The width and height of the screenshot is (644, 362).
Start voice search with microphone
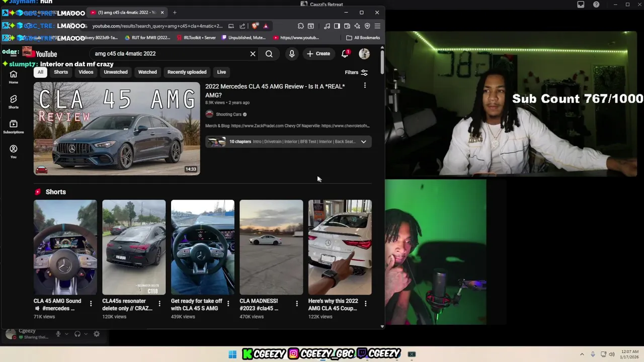point(292,54)
